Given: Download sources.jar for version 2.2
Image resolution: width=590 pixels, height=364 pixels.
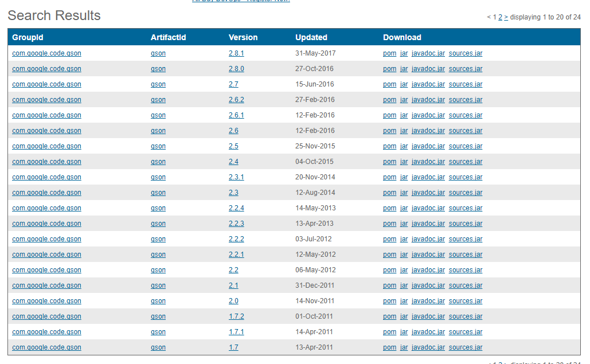Looking at the screenshot, I should click(466, 270).
